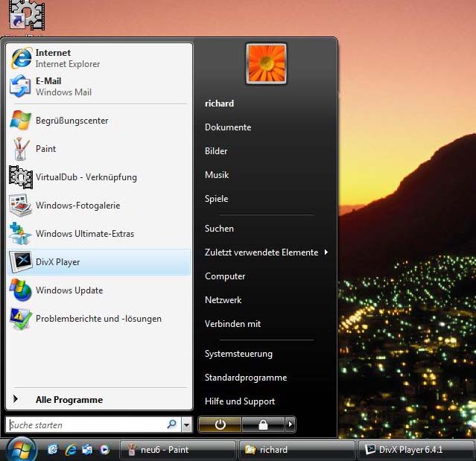Viewport: 476px width, 461px height.
Task: Click the first quick launch icon beside Start orb
Action: [53, 450]
